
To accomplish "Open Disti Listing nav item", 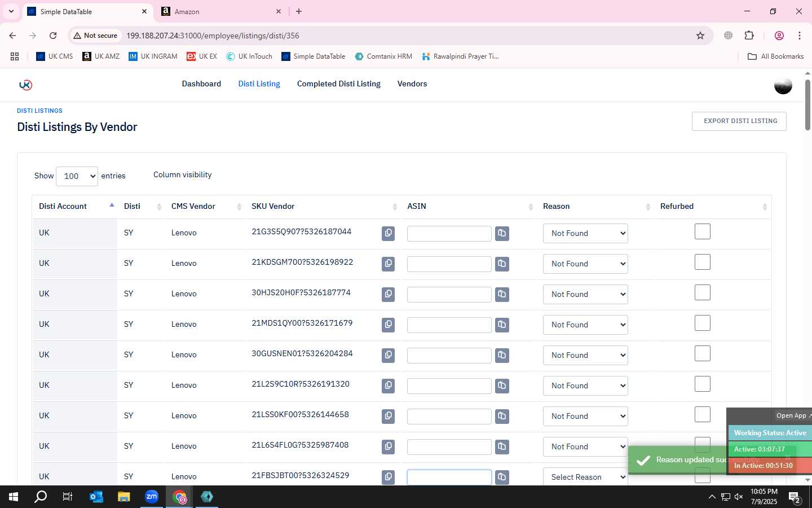I will (x=259, y=84).
